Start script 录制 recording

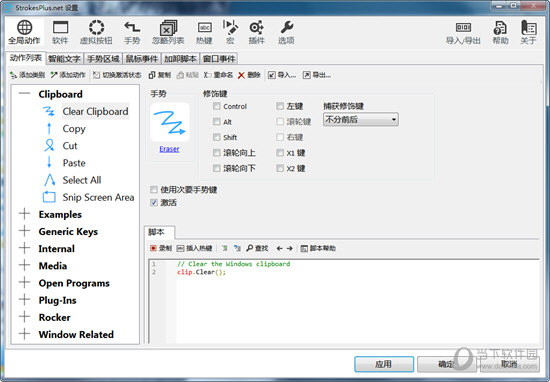[x=161, y=248]
